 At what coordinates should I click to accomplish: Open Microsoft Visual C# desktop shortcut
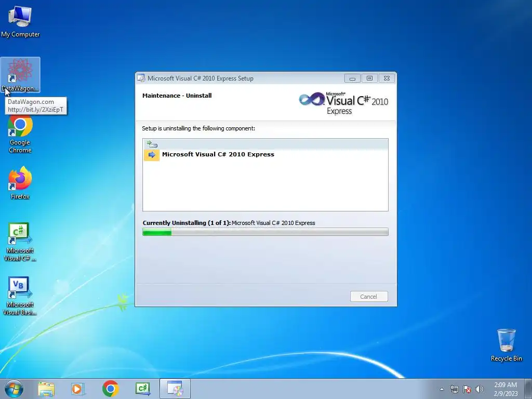pyautogui.click(x=20, y=242)
